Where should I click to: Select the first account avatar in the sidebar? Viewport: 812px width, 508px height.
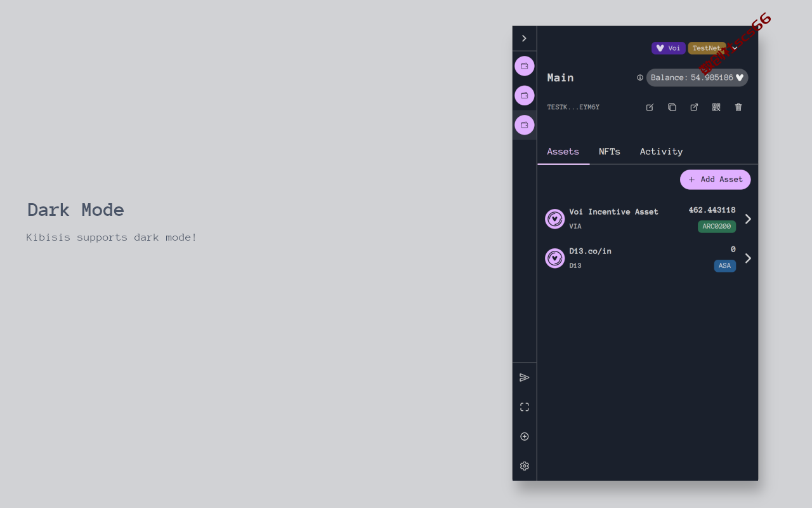tap(524, 66)
